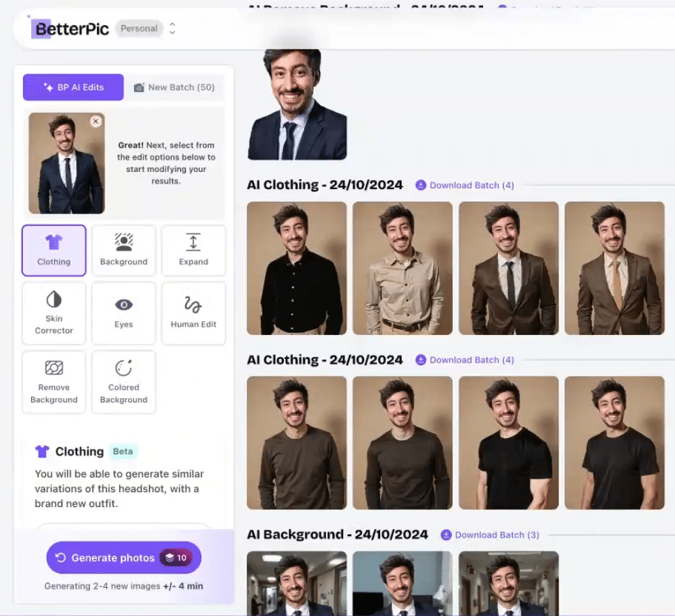The height and width of the screenshot is (616, 675).
Task: Open the Colored Background option
Action: (x=124, y=382)
